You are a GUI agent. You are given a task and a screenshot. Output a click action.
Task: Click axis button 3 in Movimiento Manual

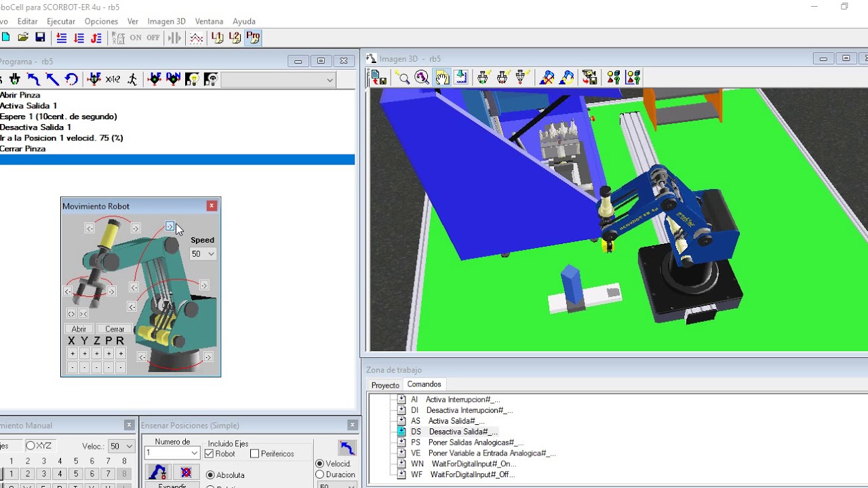(x=43, y=474)
